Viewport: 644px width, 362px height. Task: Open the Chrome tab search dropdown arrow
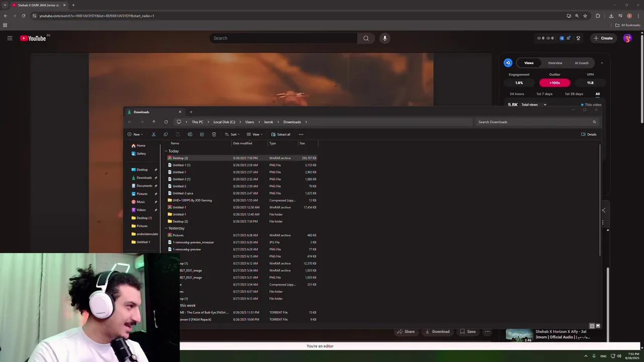click(5, 5)
